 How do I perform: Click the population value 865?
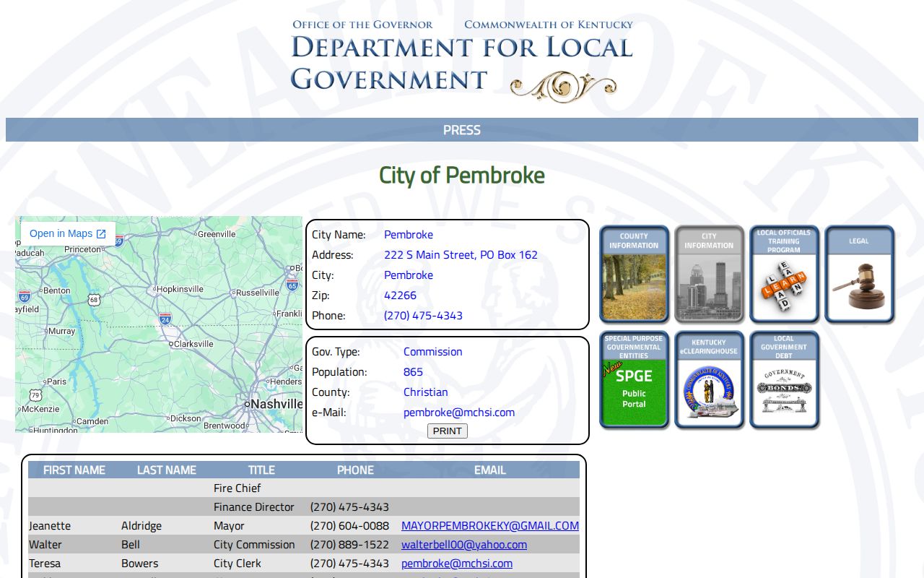click(413, 372)
